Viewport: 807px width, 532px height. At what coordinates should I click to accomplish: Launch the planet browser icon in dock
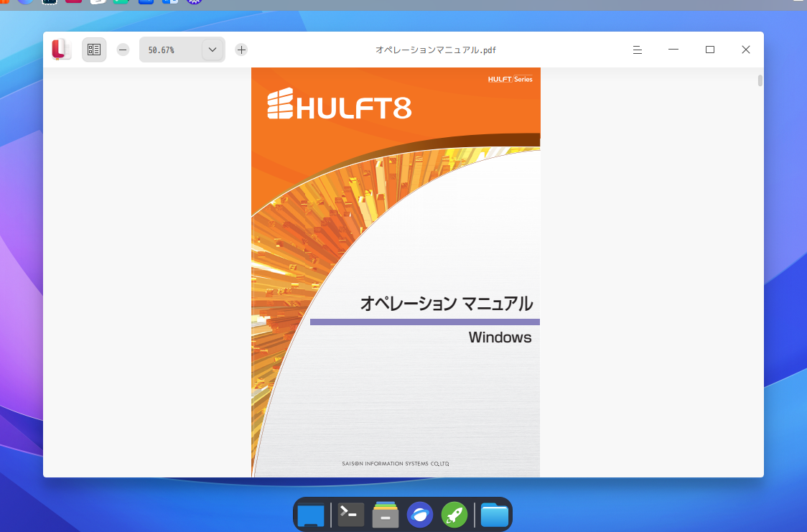click(420, 515)
